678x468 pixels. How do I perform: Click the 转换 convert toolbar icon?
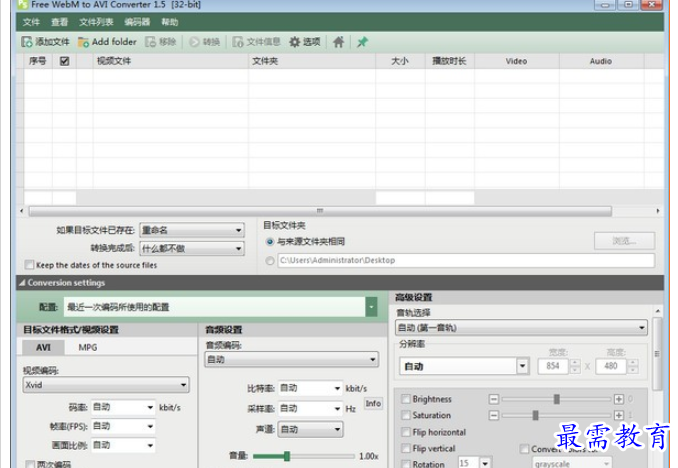pos(195,42)
